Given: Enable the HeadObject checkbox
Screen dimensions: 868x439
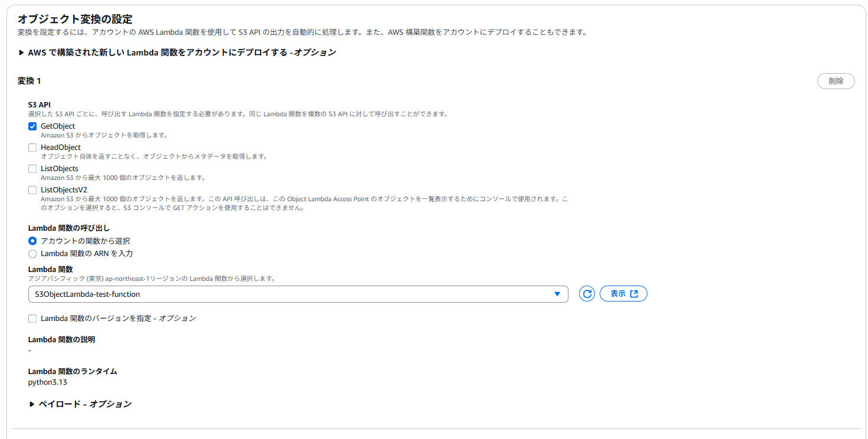Looking at the screenshot, I should pyautogui.click(x=32, y=148).
